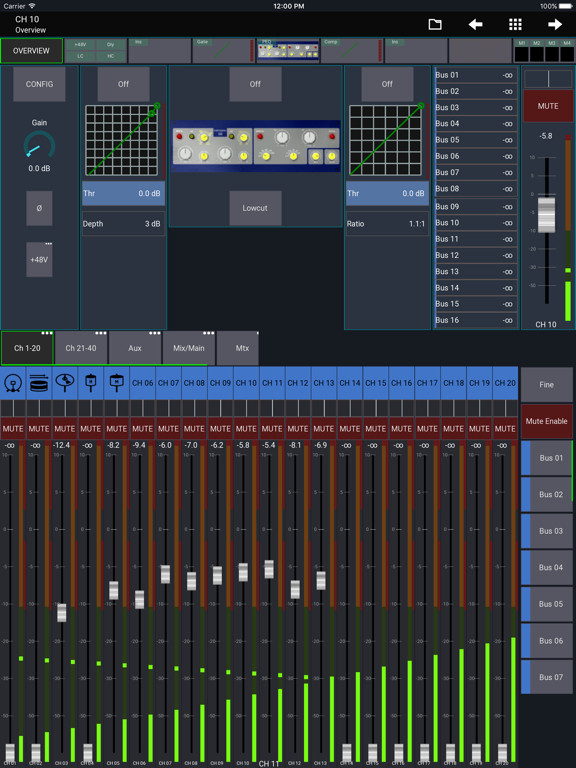
Task: Toggle the Fine fader mode button
Action: (546, 385)
